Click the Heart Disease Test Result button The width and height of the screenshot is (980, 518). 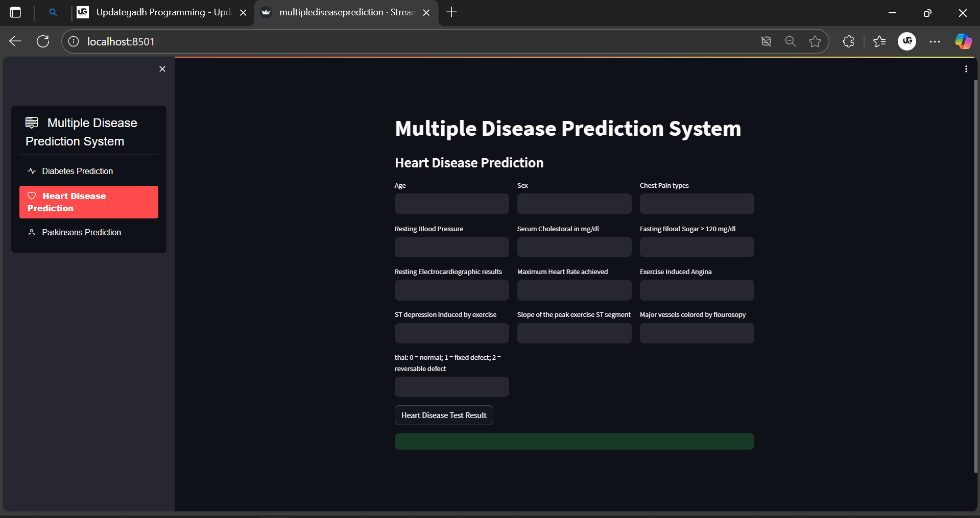[x=443, y=415]
